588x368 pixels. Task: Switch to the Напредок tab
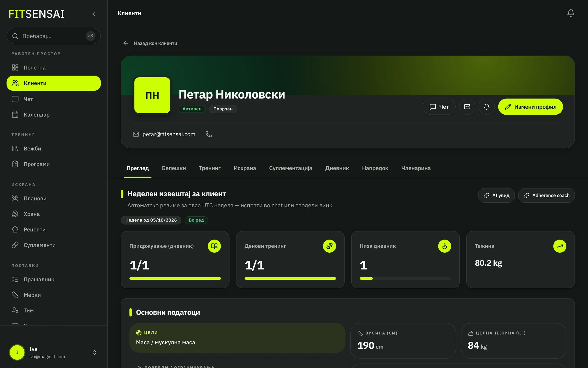[375, 168]
